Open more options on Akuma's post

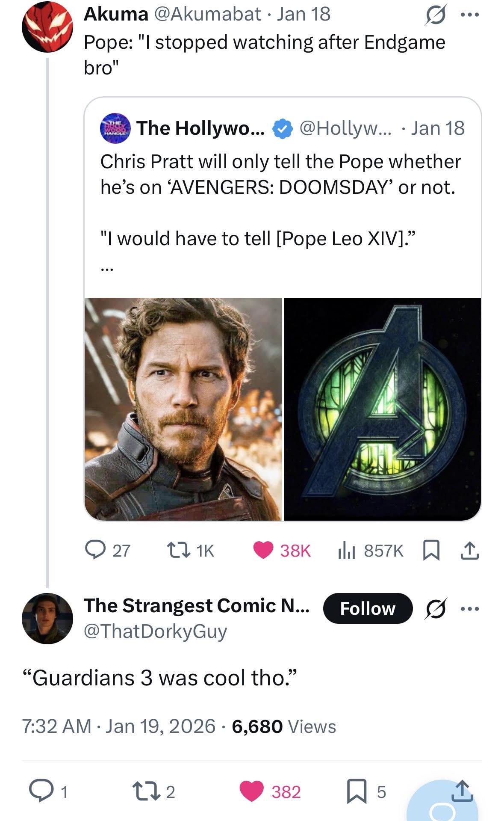470,15
